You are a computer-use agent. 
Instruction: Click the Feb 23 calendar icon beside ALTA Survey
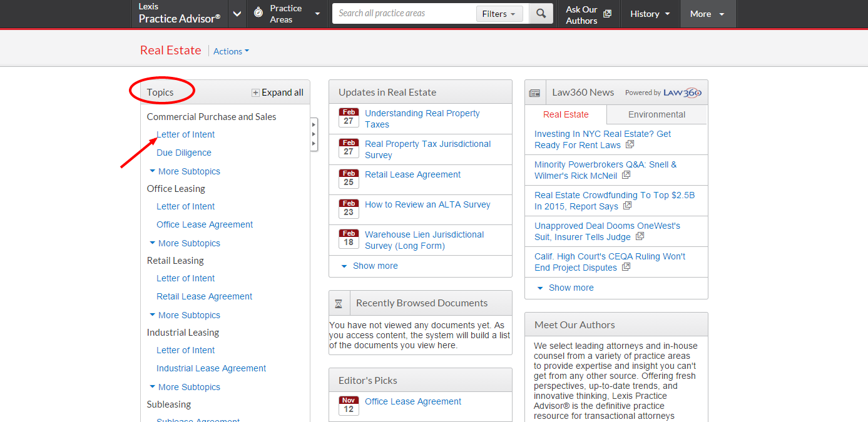coord(349,209)
